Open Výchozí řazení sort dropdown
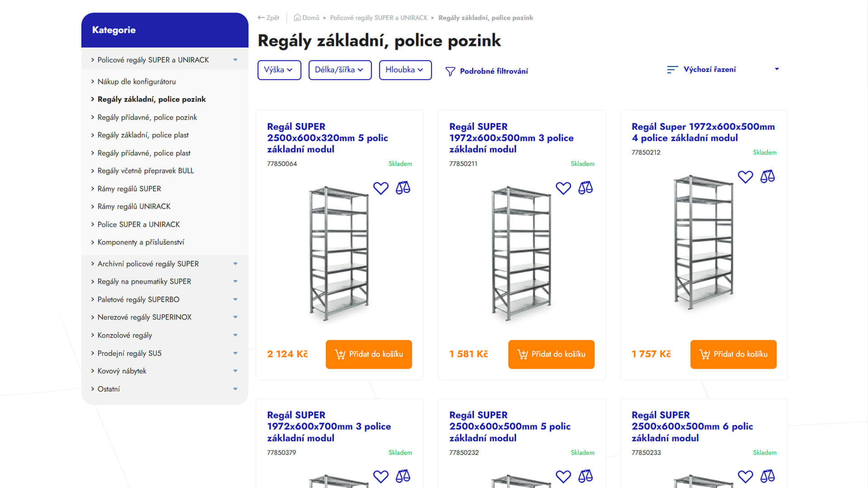 (723, 70)
